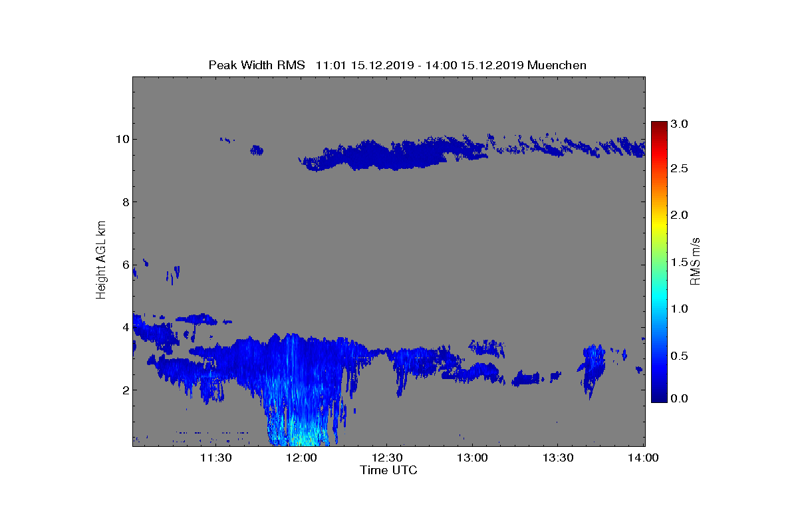Click the colorbar value 0.5
798x532 pixels.
679,356
